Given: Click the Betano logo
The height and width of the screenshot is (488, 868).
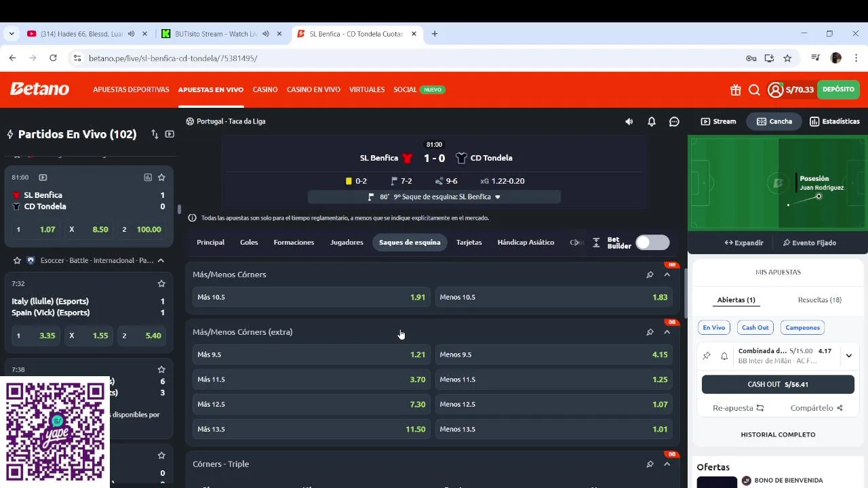Looking at the screenshot, I should [x=39, y=89].
